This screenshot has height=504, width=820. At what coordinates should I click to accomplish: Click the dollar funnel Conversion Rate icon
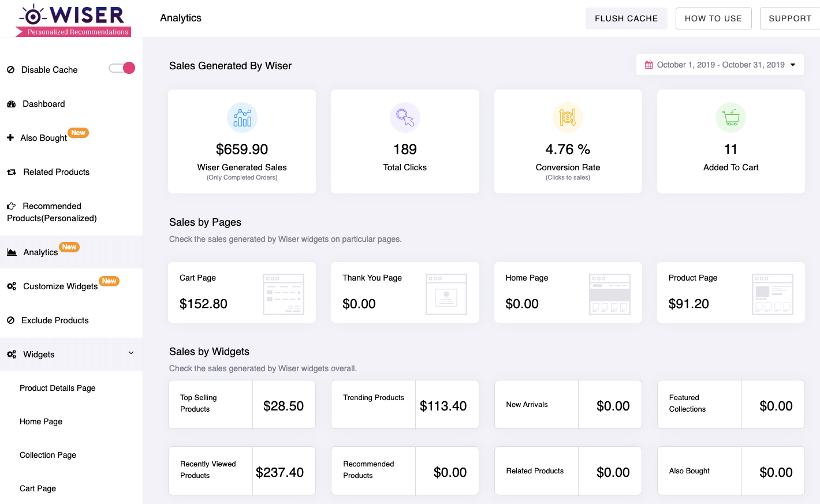(568, 118)
